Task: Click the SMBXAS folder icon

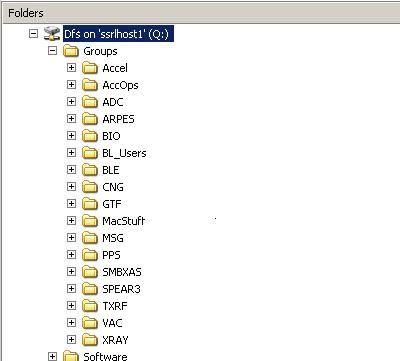Action: tap(90, 272)
